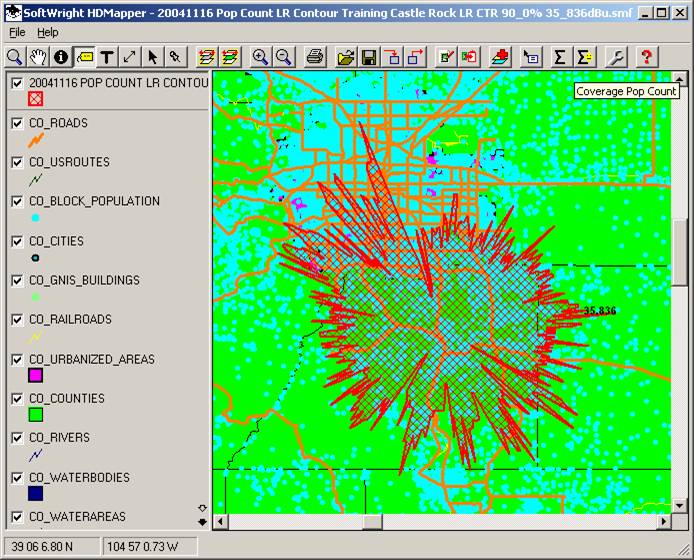Uncheck the CO_GNIS_BUILDINGS layer
Viewport: 694px width, 560px height.
17,281
